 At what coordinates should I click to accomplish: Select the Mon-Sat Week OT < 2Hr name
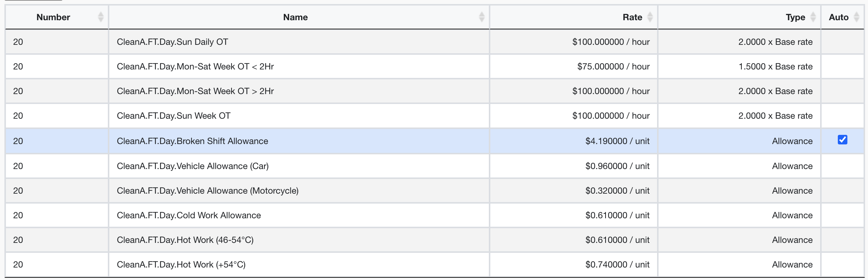195,67
